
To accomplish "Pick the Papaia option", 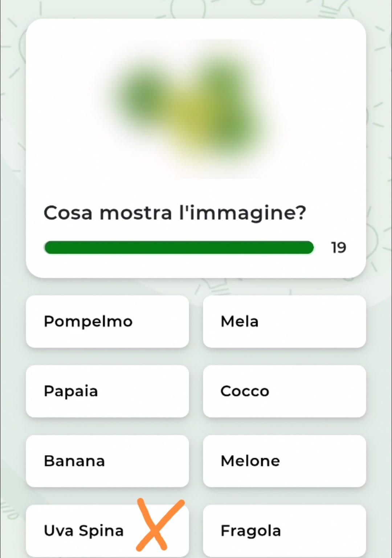I will click(x=107, y=391).
